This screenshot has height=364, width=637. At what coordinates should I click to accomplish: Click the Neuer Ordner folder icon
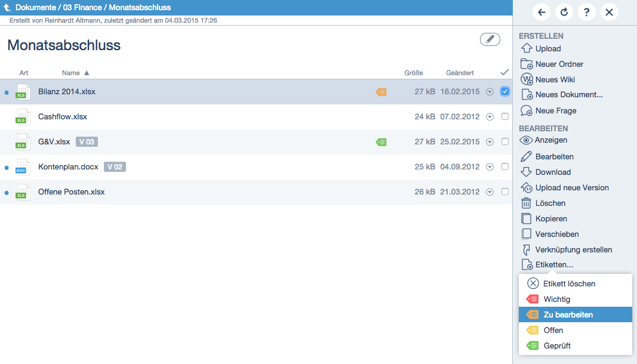click(527, 64)
